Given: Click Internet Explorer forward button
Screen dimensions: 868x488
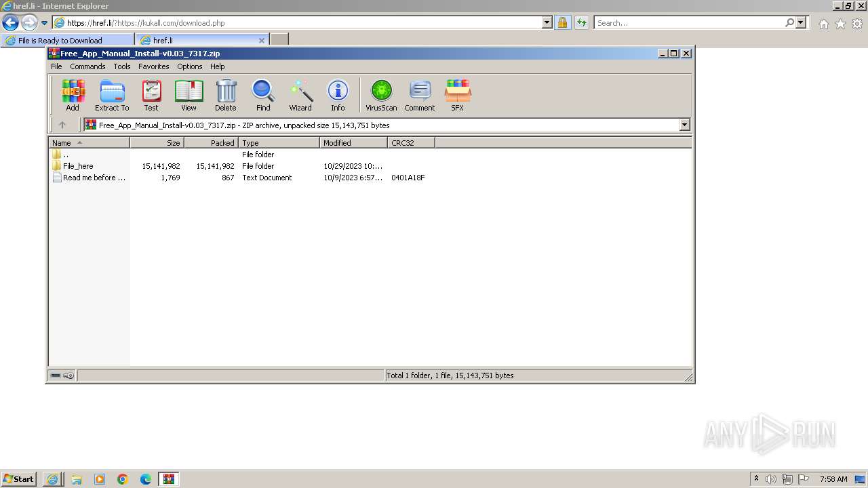Looking at the screenshot, I should tap(29, 22).
